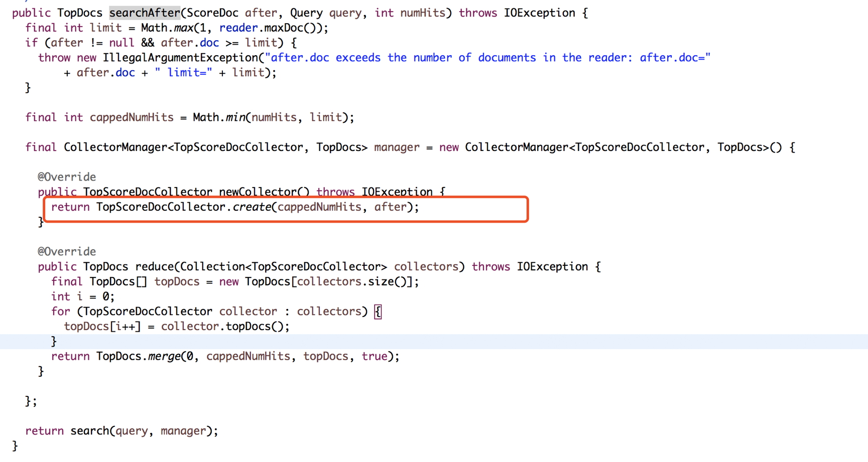Click 'create' in the TopScoreDocCollector.create call
Viewport: 868px width, 462px height.
(x=252, y=207)
